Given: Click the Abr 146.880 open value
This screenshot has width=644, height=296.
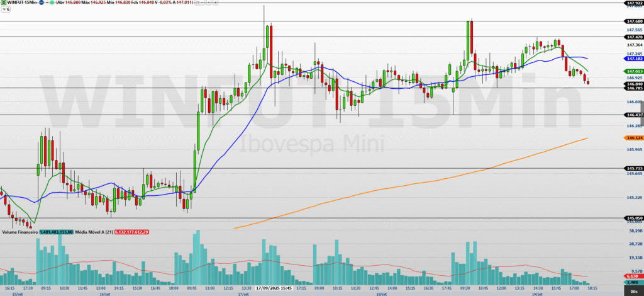Looking at the screenshot, I should 69,3.
